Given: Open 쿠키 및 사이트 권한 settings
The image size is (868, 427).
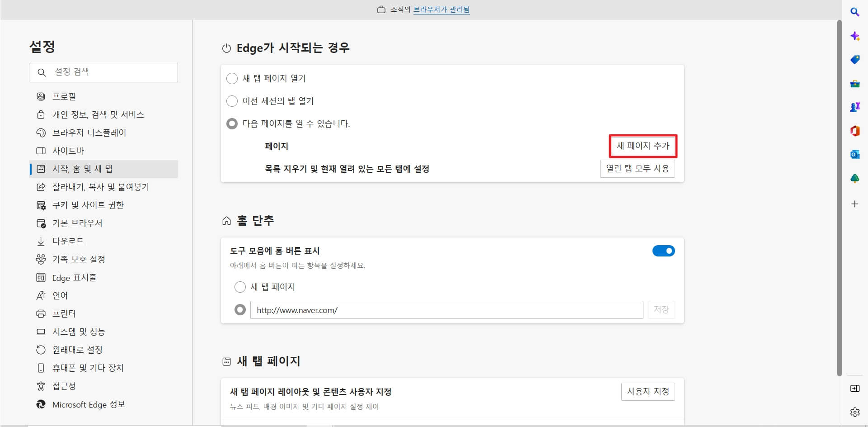Looking at the screenshot, I should (103, 205).
